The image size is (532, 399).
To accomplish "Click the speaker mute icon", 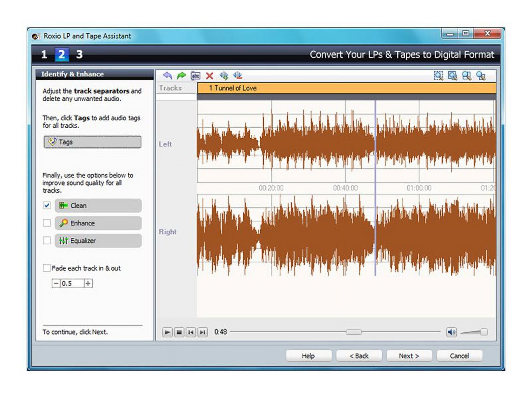I will pos(451,332).
